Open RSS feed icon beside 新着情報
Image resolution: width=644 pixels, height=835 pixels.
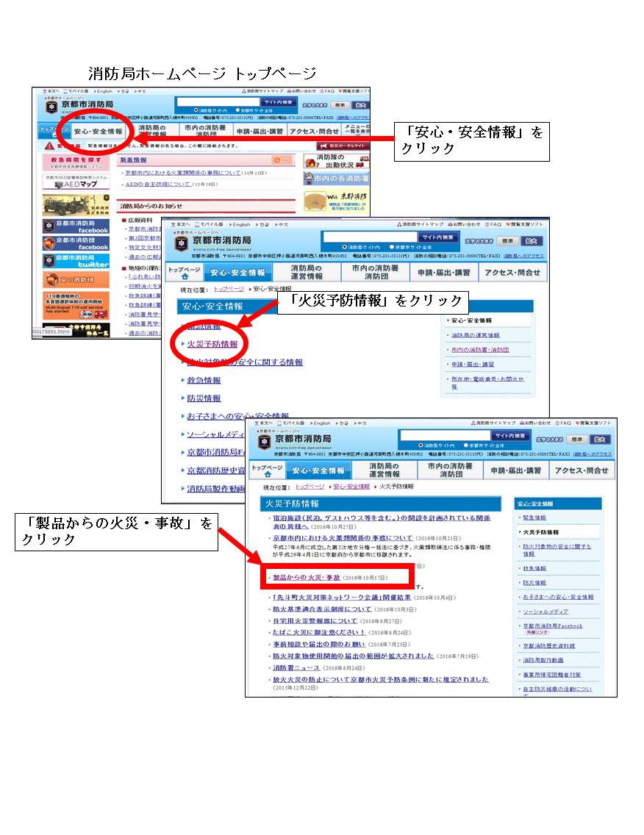[282, 160]
